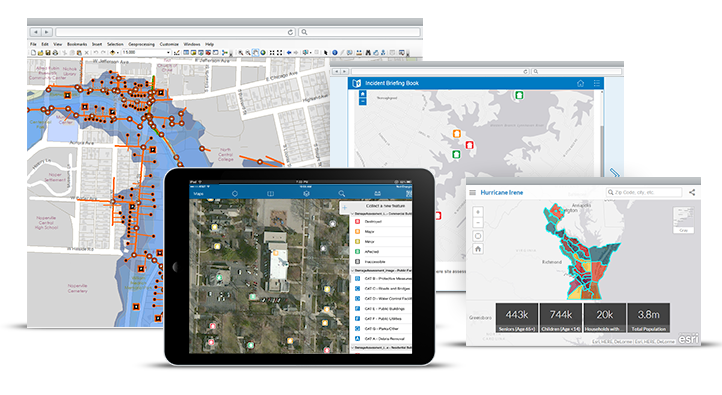722x395 pixels.
Task: Click the share icon in Hurricane Irene app
Action: click(692, 192)
